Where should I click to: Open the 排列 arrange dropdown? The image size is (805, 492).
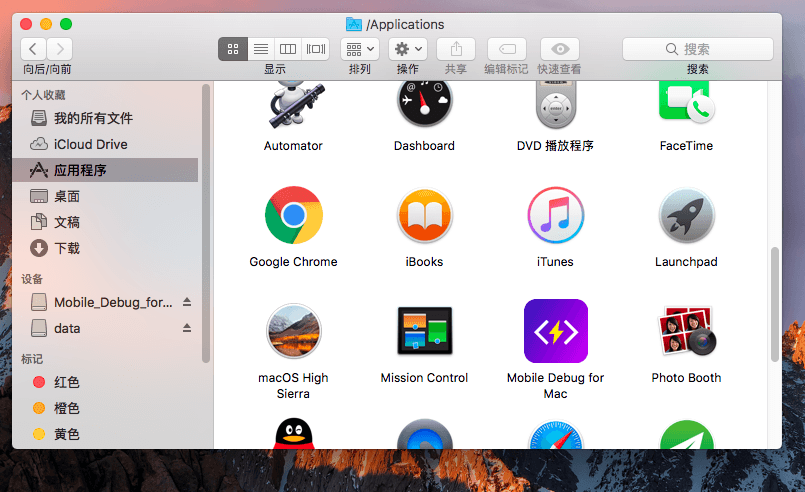(360, 49)
